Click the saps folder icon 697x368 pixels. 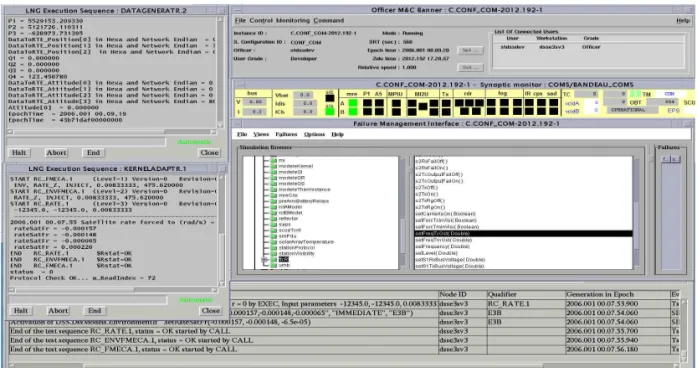pos(274,224)
